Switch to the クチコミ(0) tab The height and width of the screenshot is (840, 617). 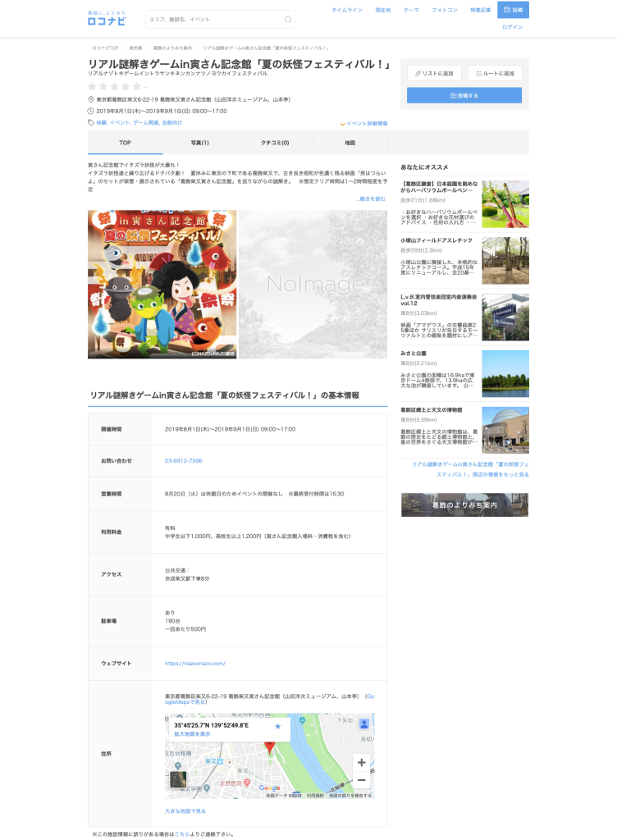275,143
